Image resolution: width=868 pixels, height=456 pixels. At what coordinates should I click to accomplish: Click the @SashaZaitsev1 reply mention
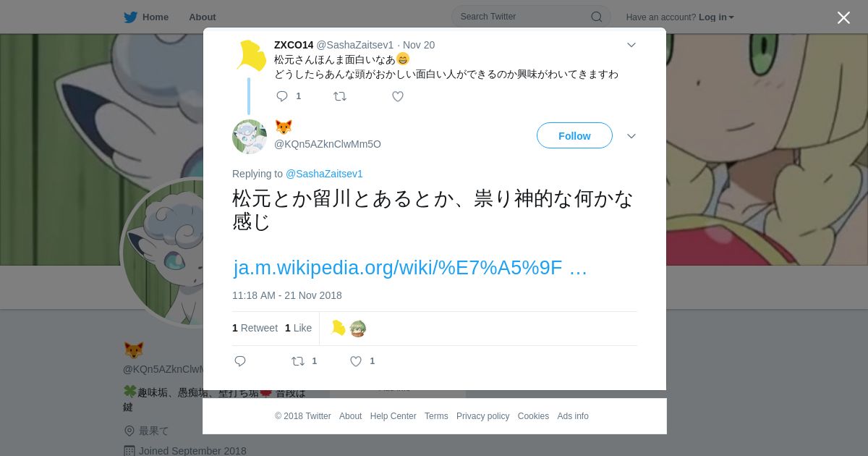(x=324, y=174)
